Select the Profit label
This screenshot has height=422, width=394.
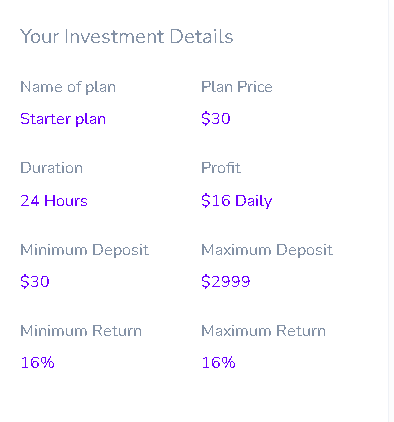[x=221, y=168]
